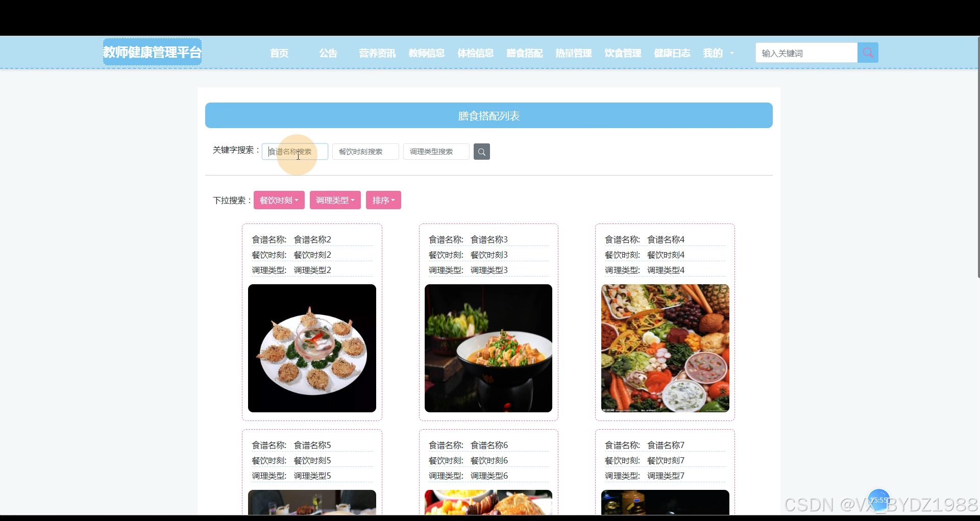This screenshot has height=521, width=980.
Task: Expand the 我的 dropdown menu
Action: [x=718, y=53]
